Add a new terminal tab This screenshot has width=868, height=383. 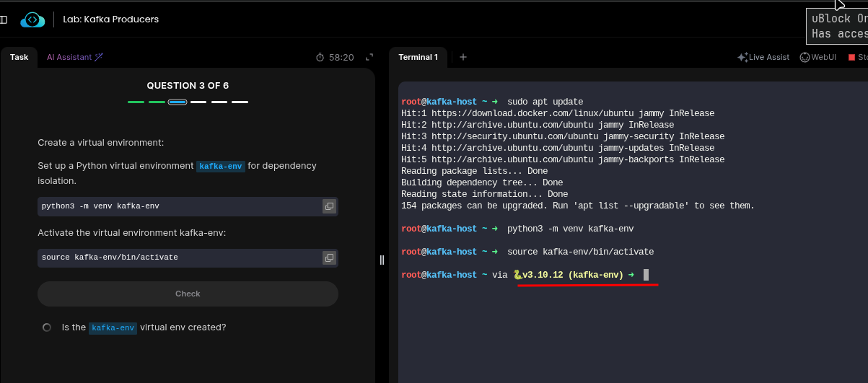463,57
